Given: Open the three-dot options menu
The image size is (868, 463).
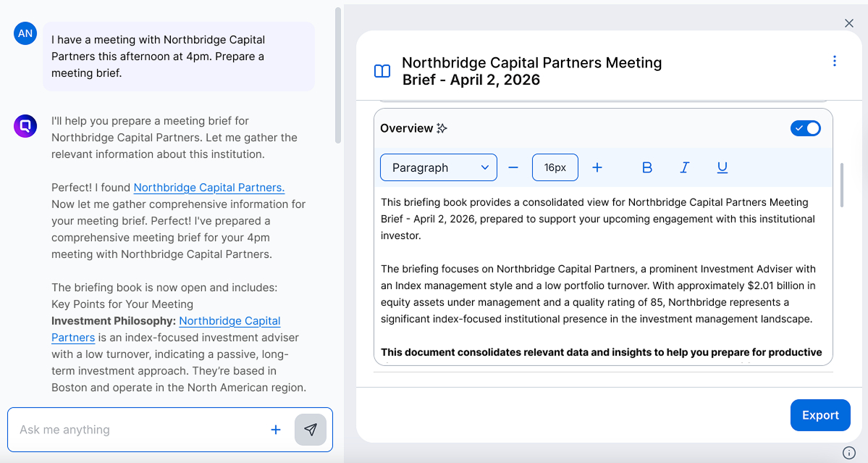Looking at the screenshot, I should click(835, 61).
